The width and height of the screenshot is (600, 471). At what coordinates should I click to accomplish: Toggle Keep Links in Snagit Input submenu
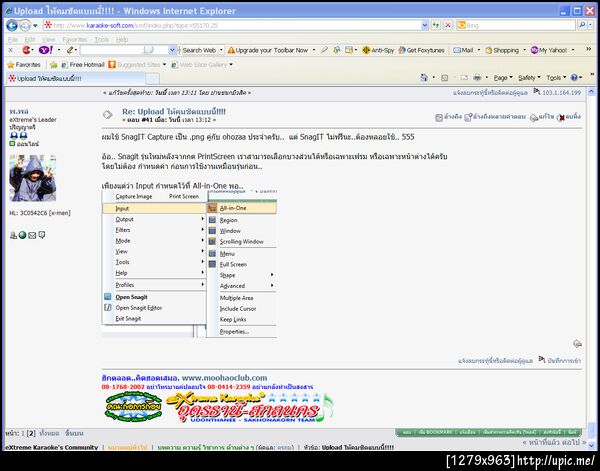coord(233,319)
